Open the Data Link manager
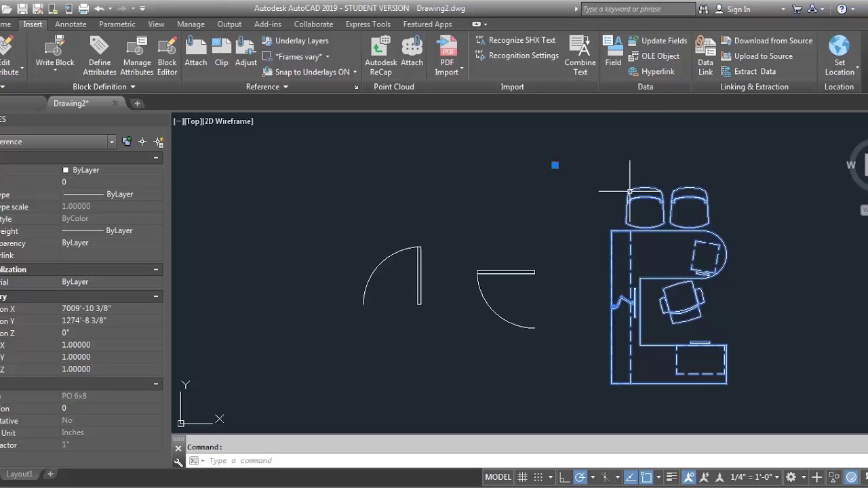This screenshot has width=868, height=488. 705,53
